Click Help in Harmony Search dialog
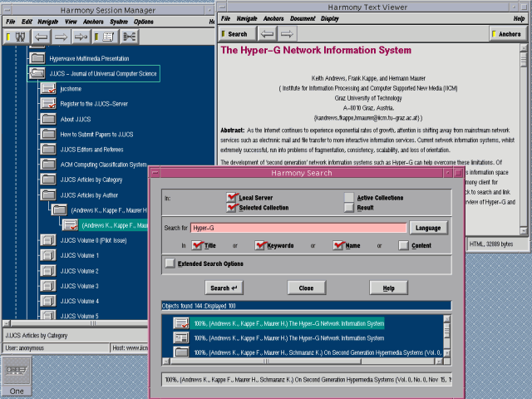Screen dimensions: 532x399 pos(388,288)
